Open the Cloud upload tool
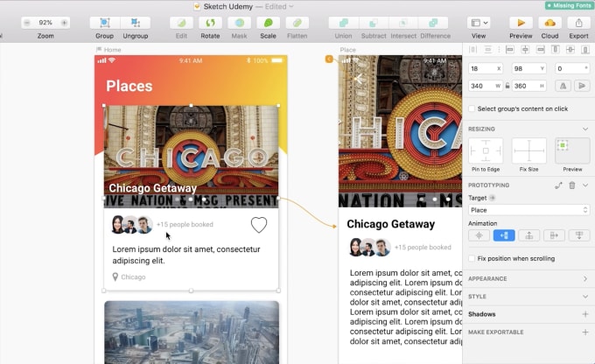 pos(549,23)
